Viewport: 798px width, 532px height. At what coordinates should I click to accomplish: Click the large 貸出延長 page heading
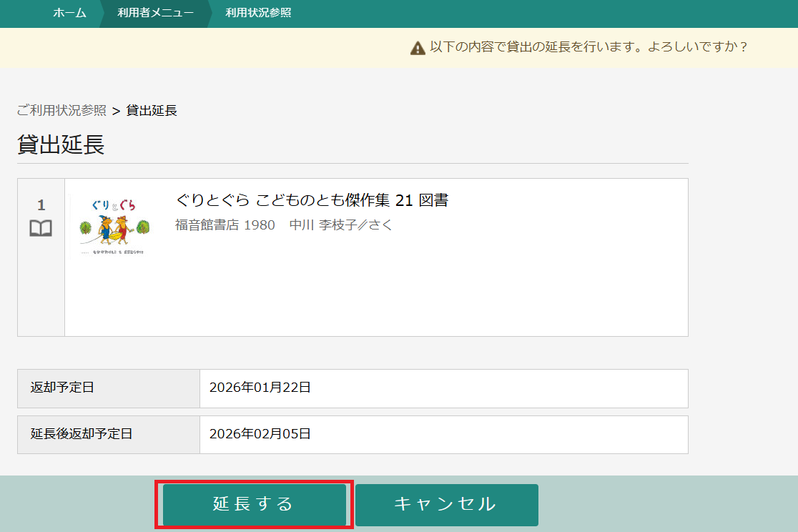click(x=61, y=145)
